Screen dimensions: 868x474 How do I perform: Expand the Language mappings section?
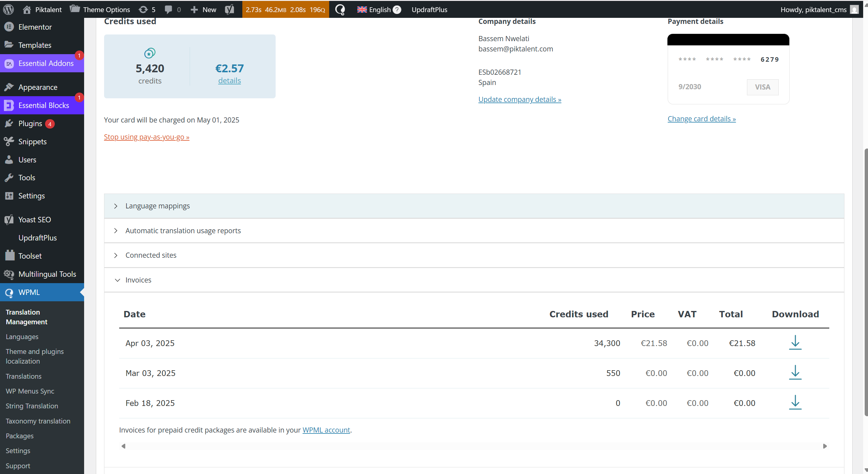(157, 206)
